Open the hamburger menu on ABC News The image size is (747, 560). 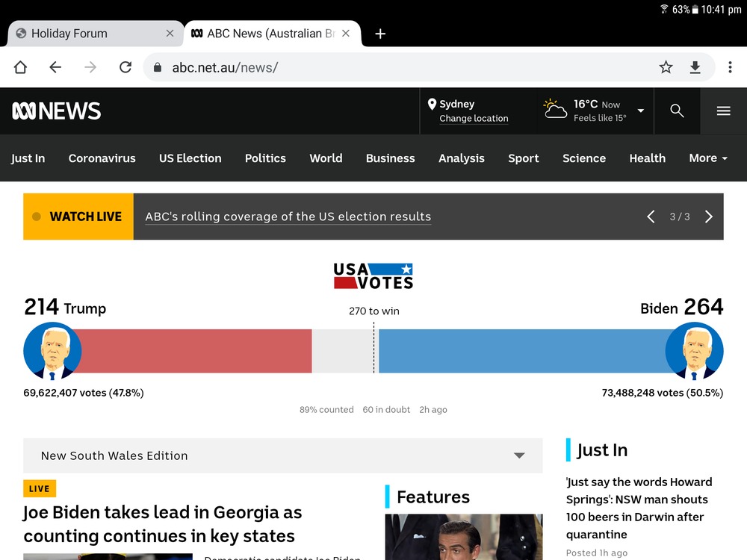point(723,111)
